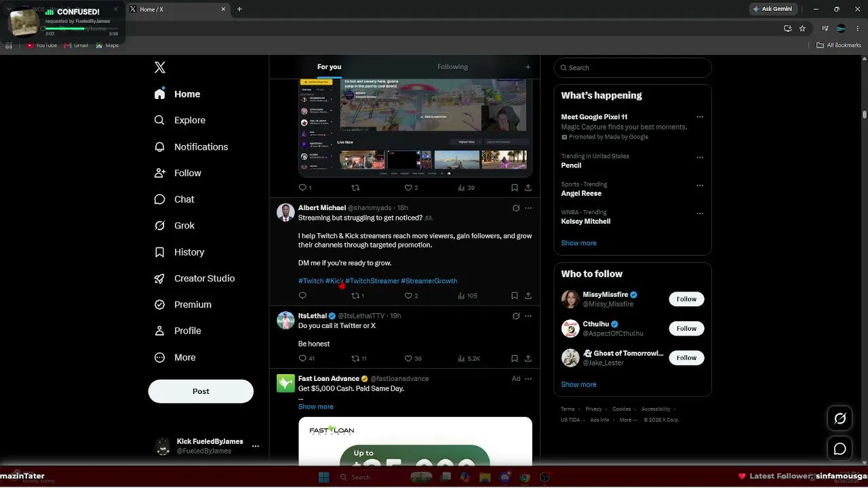The height and width of the screenshot is (488, 868).
Task: Click the #StreamerGrowth hashtag
Action: tap(429, 281)
